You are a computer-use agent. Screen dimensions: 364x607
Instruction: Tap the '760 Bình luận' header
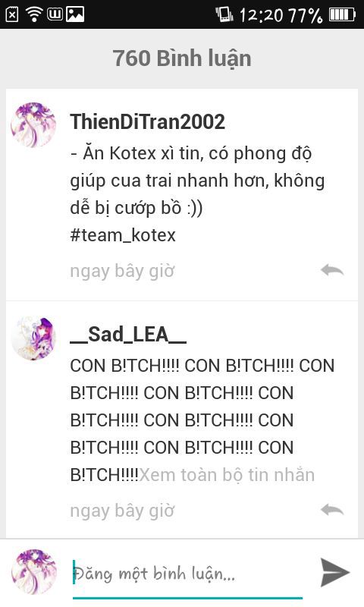pyautogui.click(x=182, y=58)
